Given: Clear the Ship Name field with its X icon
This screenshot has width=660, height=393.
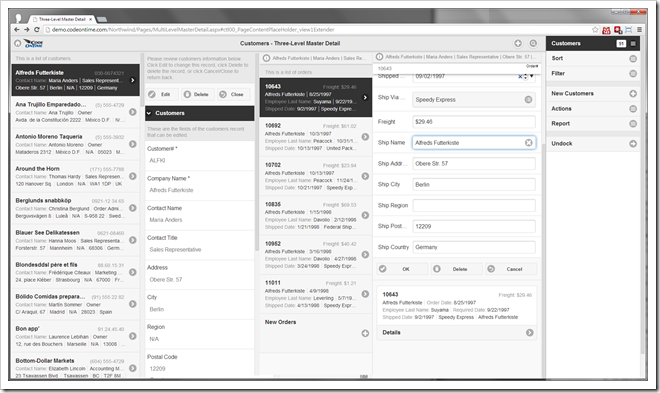Looking at the screenshot, I should [x=528, y=143].
